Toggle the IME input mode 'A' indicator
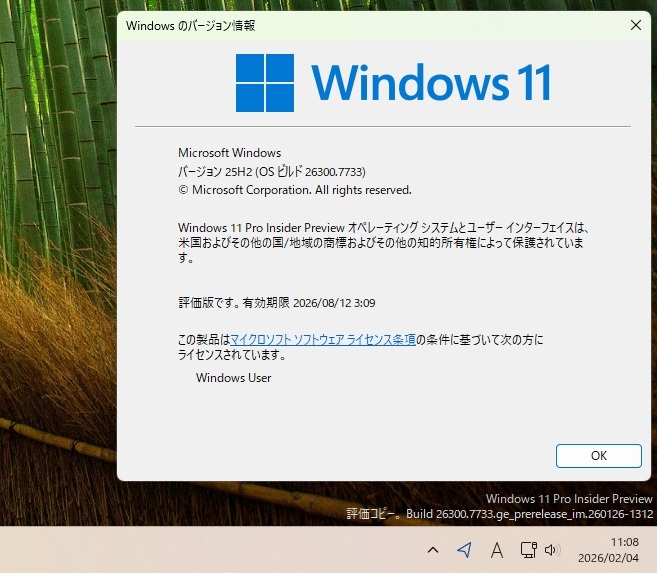This screenshot has width=657, height=573. tap(497, 550)
